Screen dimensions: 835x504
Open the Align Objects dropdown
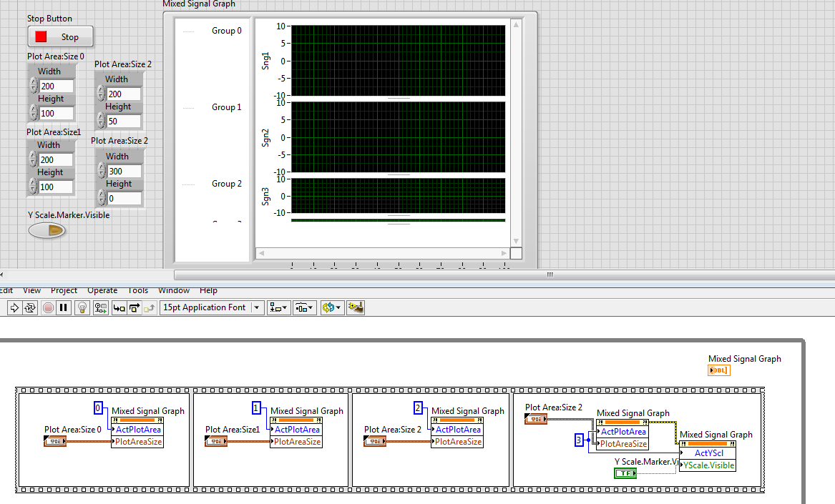(x=278, y=307)
